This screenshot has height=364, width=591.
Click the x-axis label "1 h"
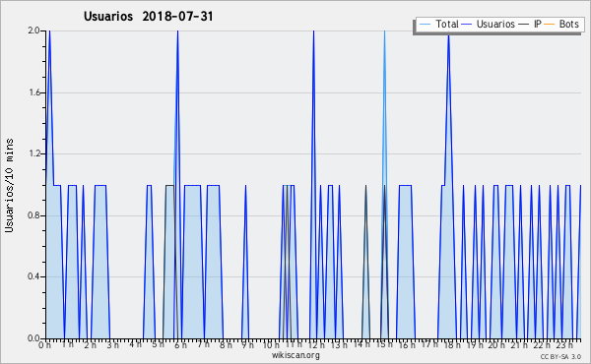[67, 344]
